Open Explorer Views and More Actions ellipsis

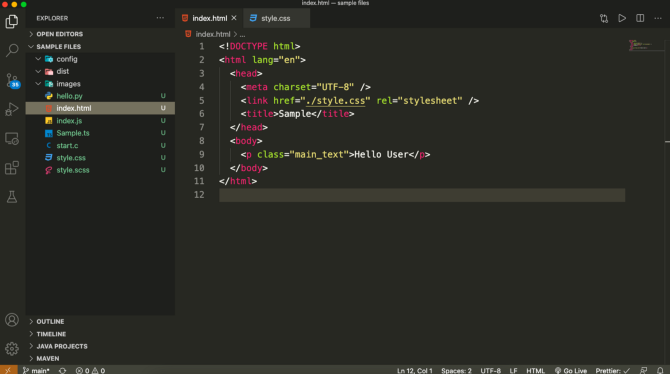pyautogui.click(x=160, y=18)
